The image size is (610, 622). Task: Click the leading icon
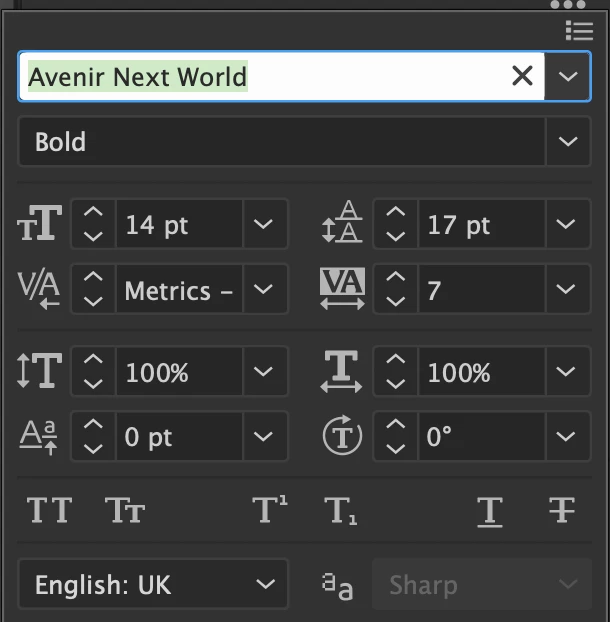pyautogui.click(x=342, y=222)
